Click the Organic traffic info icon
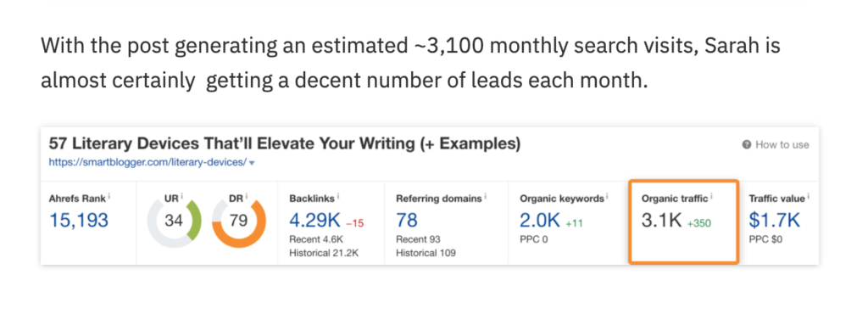Image resolution: width=868 pixels, height=314 pixels. pyautogui.click(x=711, y=196)
